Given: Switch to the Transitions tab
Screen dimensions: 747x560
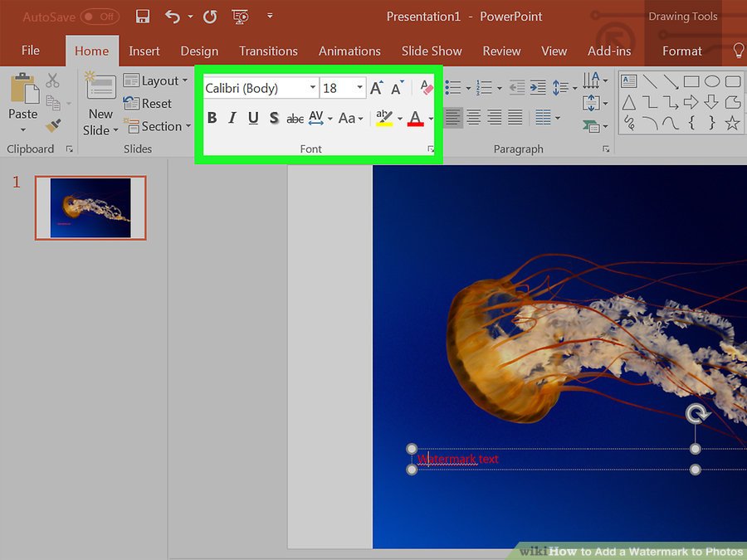Looking at the screenshot, I should 268,51.
